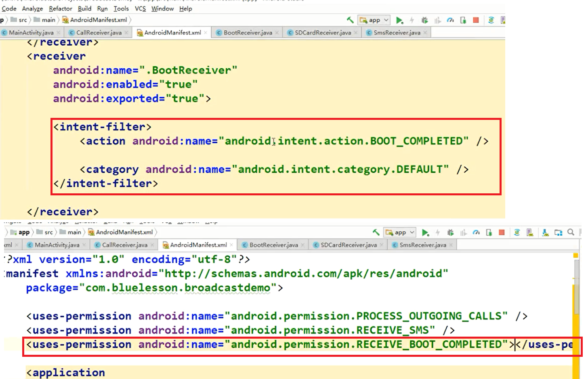
Task: Click the Debug app bug icon in lower window
Action: 450,232
